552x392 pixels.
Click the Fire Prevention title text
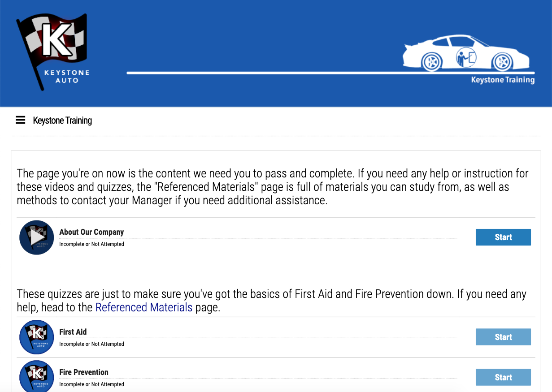coord(84,372)
